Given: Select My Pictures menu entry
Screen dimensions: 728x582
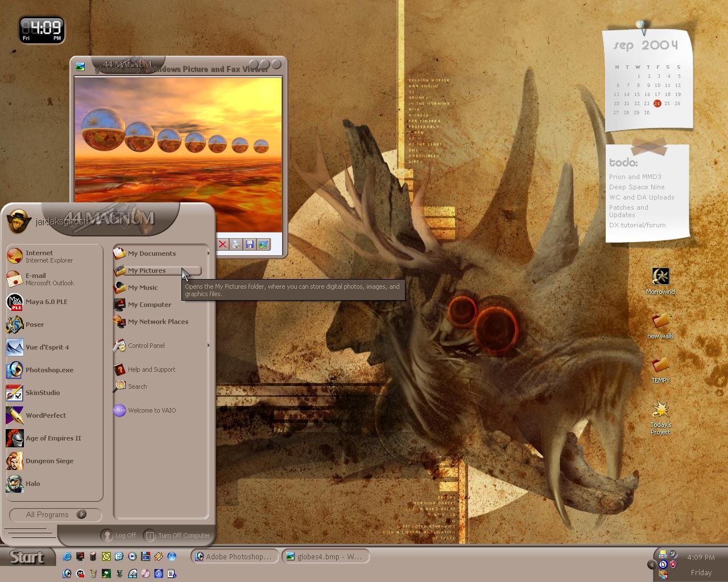Looking at the screenshot, I should (158, 271).
